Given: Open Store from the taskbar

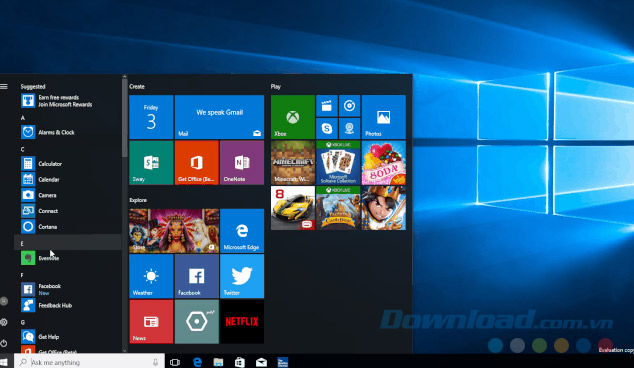Looking at the screenshot, I should (x=240, y=362).
